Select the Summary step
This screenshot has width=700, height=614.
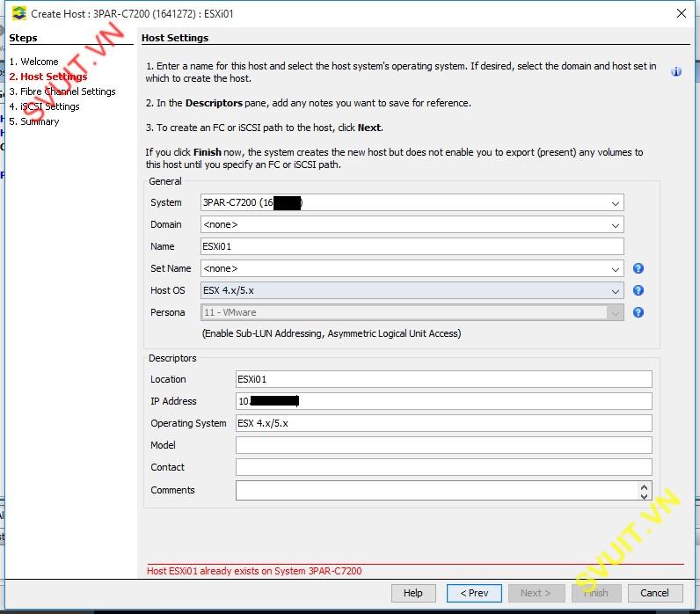34,121
